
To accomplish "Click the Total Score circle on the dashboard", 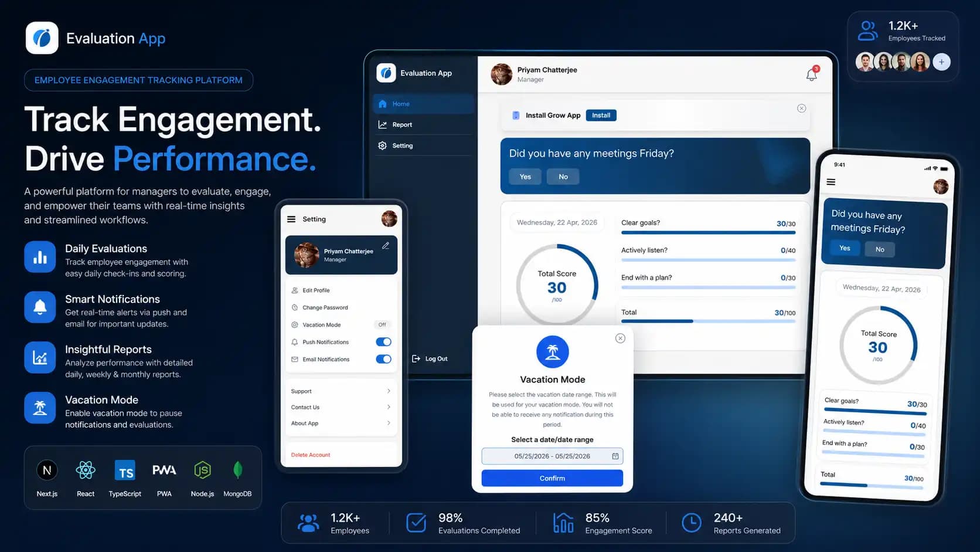I will pos(557,285).
